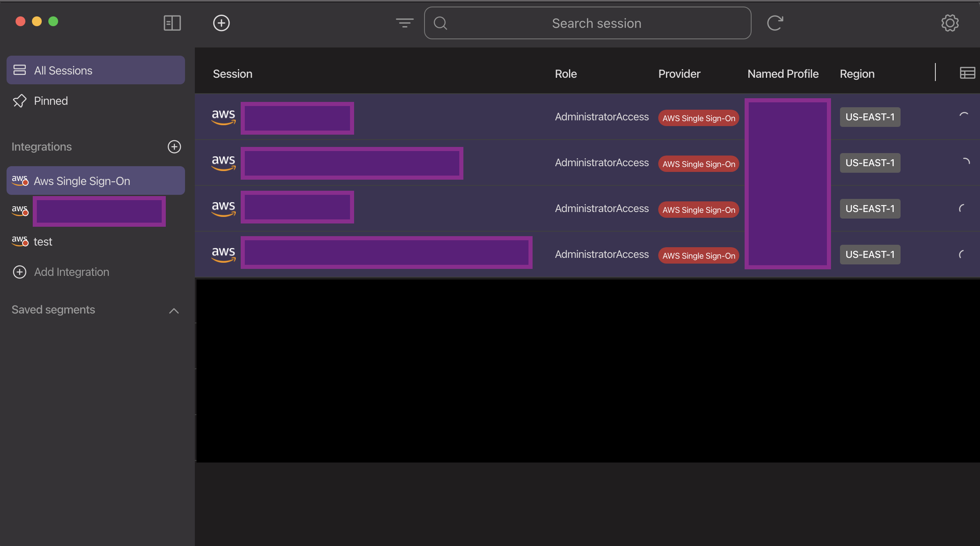Select the test integration entry
The image size is (980, 546).
pos(43,241)
